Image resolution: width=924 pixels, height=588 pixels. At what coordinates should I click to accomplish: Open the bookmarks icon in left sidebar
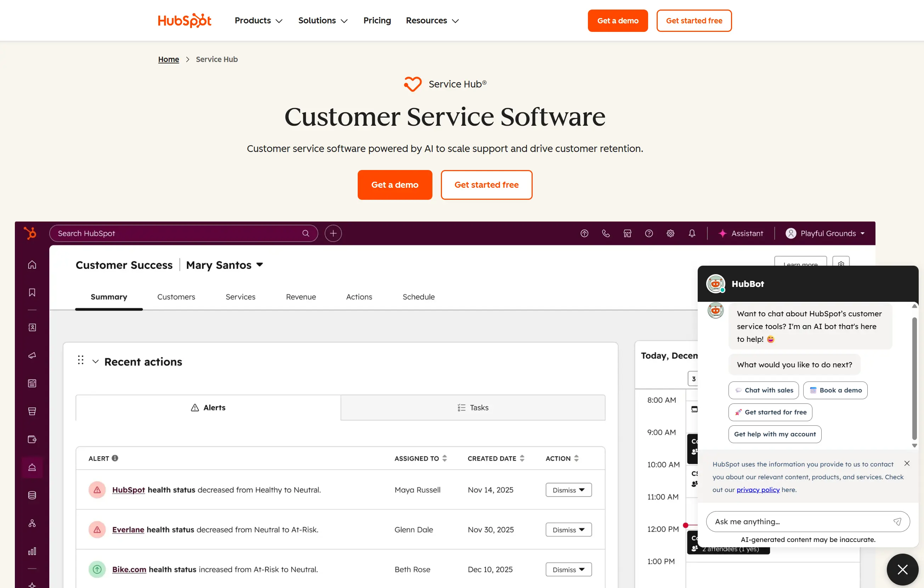[x=32, y=293]
